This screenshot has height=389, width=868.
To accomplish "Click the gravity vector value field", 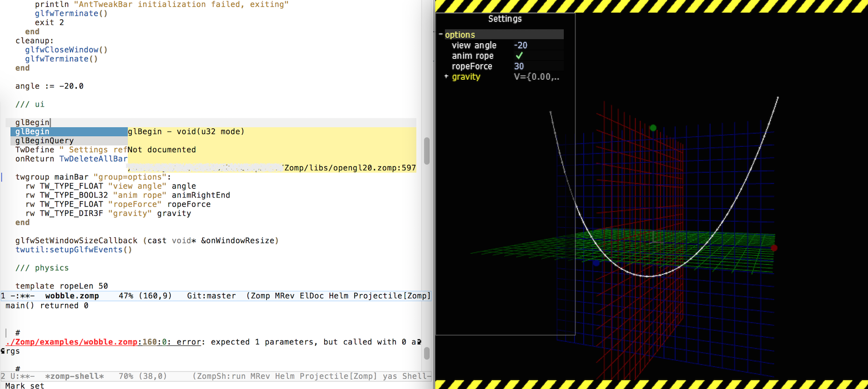I will [537, 77].
